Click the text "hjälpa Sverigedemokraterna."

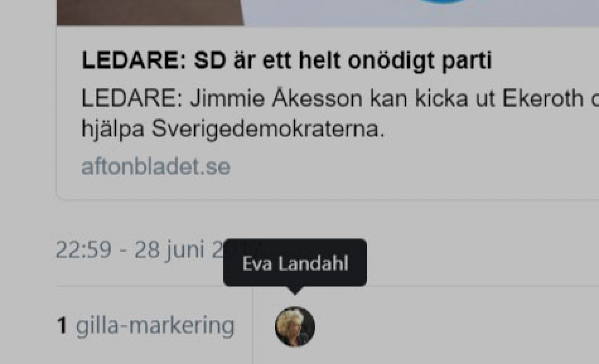tap(233, 129)
